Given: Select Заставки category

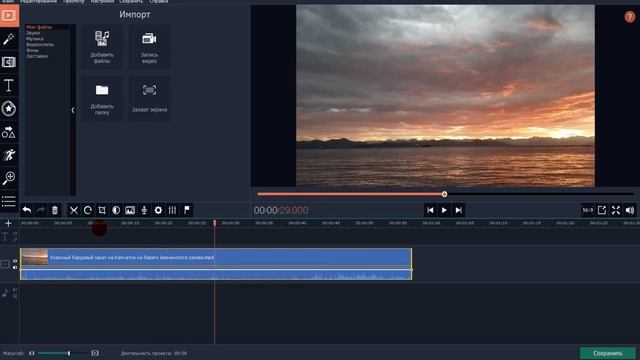Looking at the screenshot, I should [37, 56].
